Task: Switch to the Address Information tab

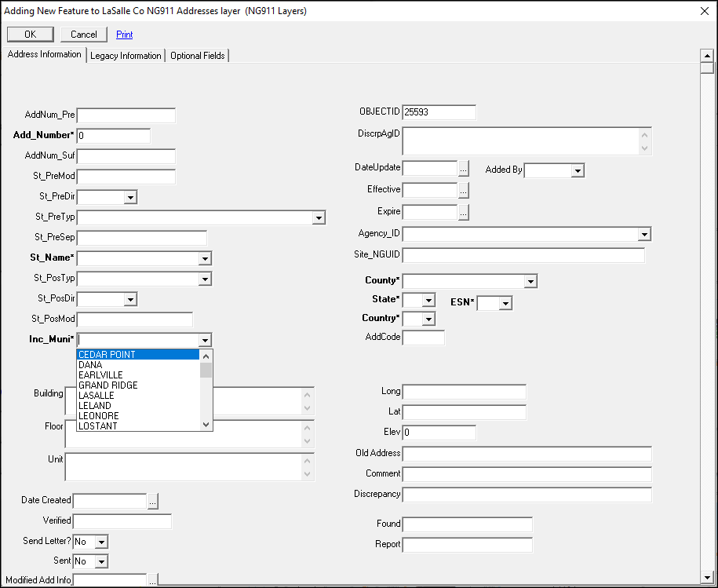Action: click(x=44, y=54)
